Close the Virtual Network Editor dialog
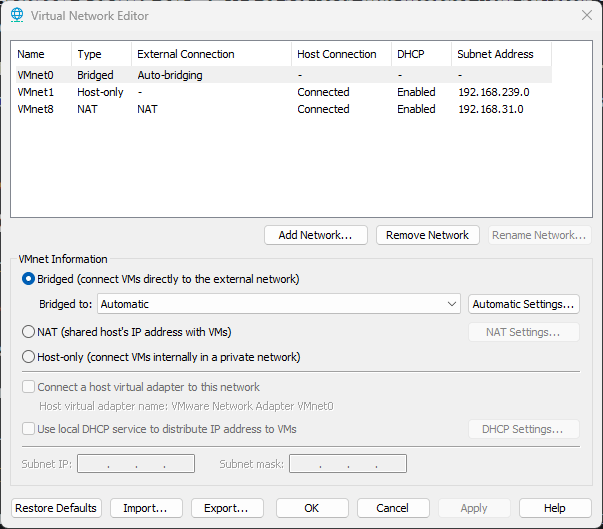 pos(586,14)
